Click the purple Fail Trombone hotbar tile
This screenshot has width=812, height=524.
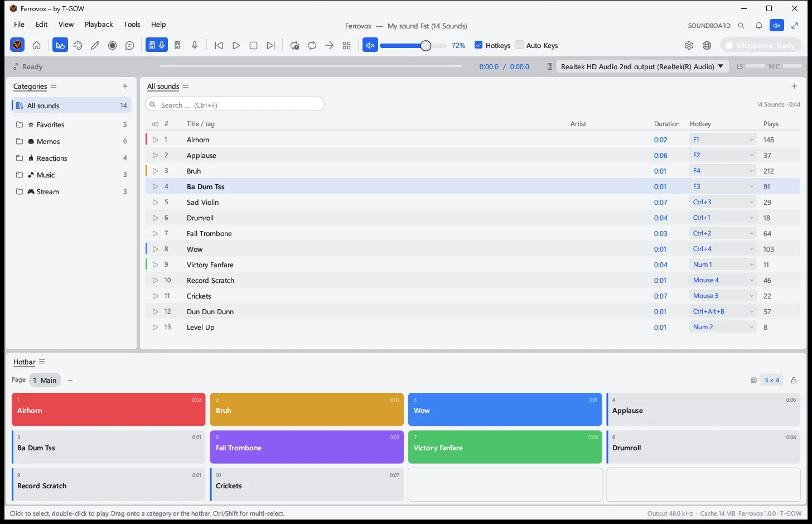pyautogui.click(x=307, y=447)
